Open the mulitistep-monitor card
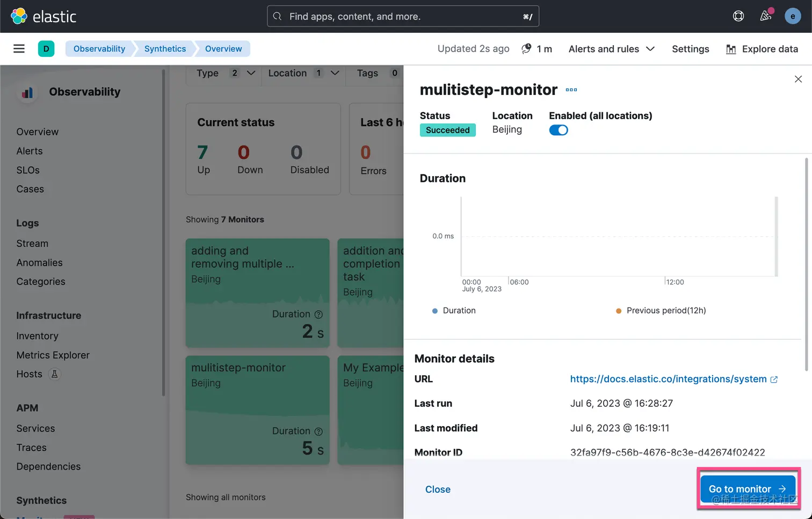 257,410
